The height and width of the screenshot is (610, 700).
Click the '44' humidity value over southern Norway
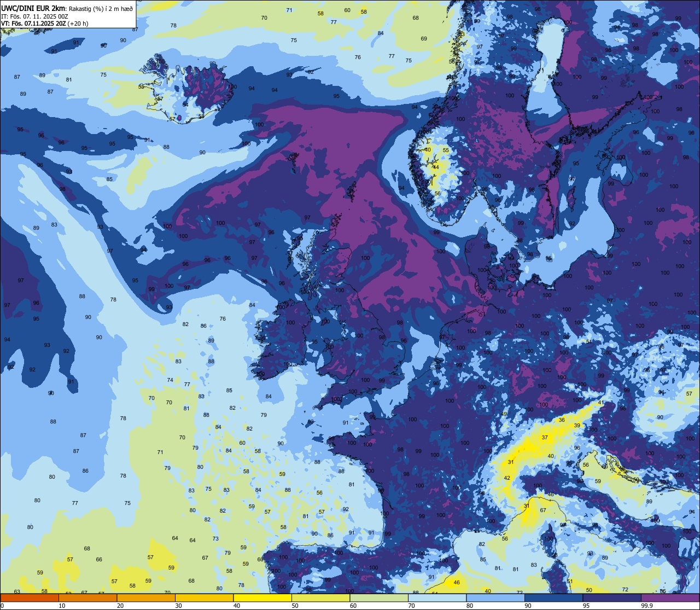pyautogui.click(x=436, y=167)
